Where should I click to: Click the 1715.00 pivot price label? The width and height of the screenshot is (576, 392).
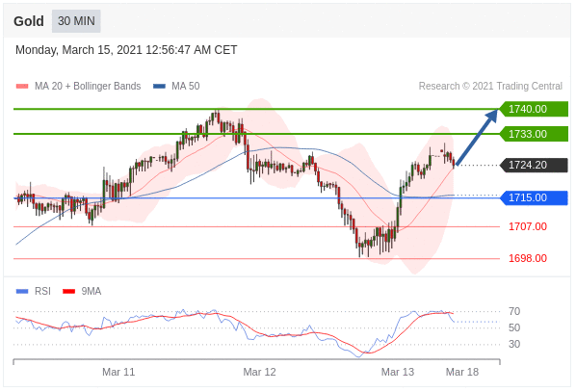point(534,198)
